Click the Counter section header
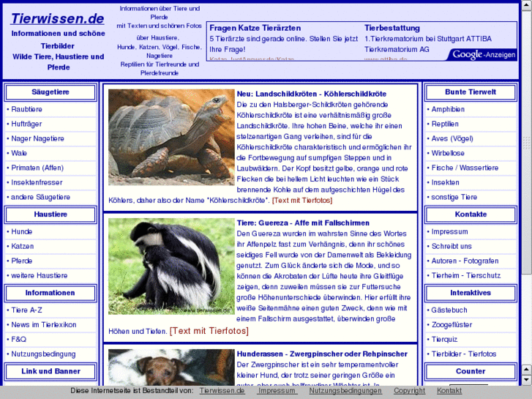This screenshot has height=399, width=532. point(471,371)
